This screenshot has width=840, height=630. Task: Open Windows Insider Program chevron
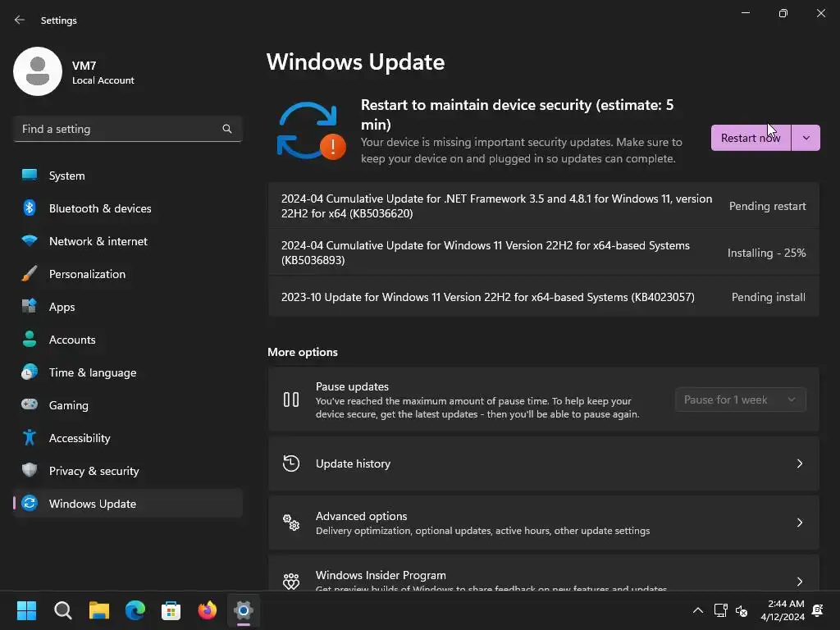[799, 582]
